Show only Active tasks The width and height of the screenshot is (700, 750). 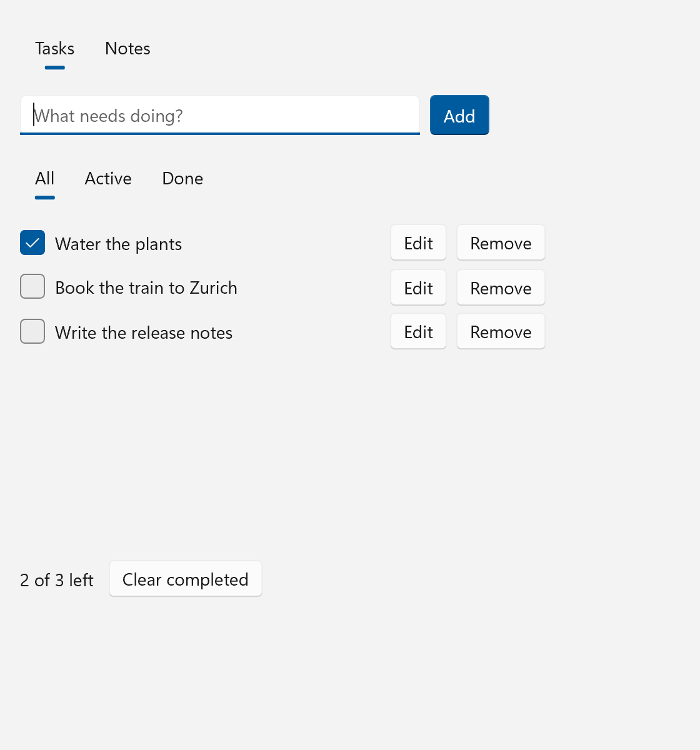108,179
